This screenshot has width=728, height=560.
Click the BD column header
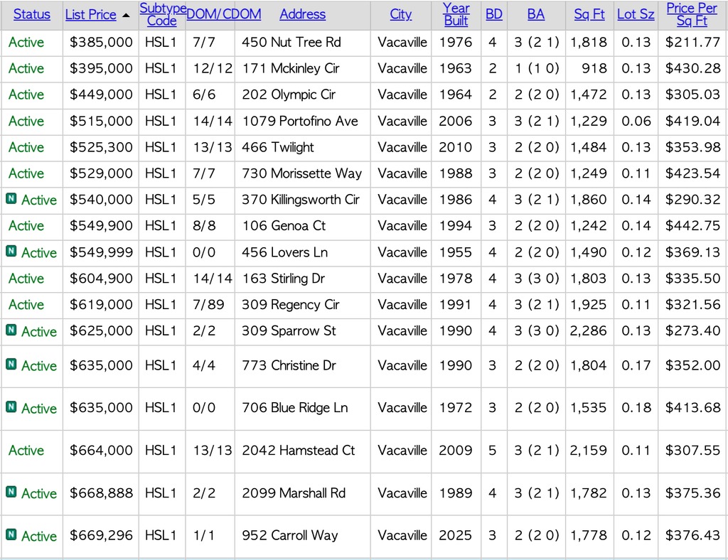493,14
